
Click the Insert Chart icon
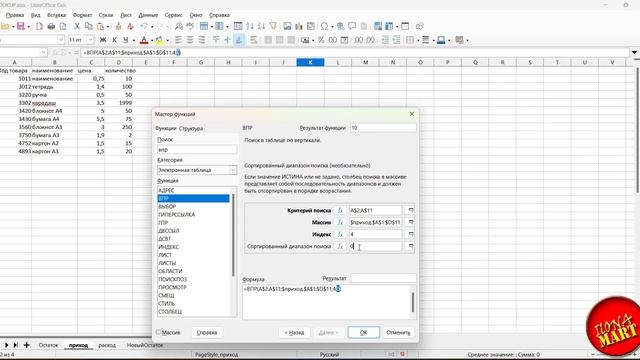tap(299, 27)
